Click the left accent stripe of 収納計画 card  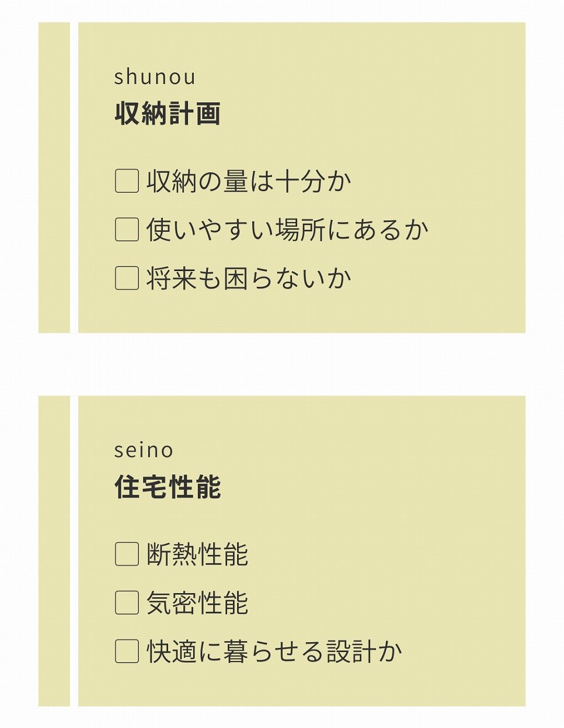(54, 178)
